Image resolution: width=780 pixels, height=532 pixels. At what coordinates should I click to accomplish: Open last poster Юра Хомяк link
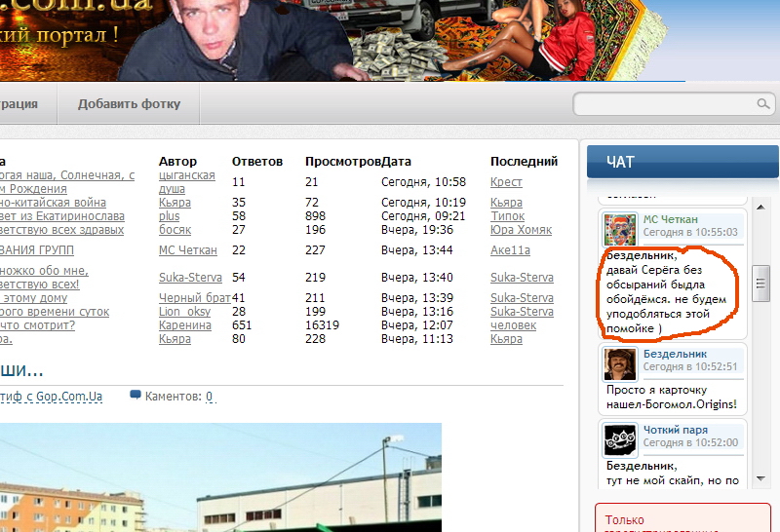tap(522, 230)
